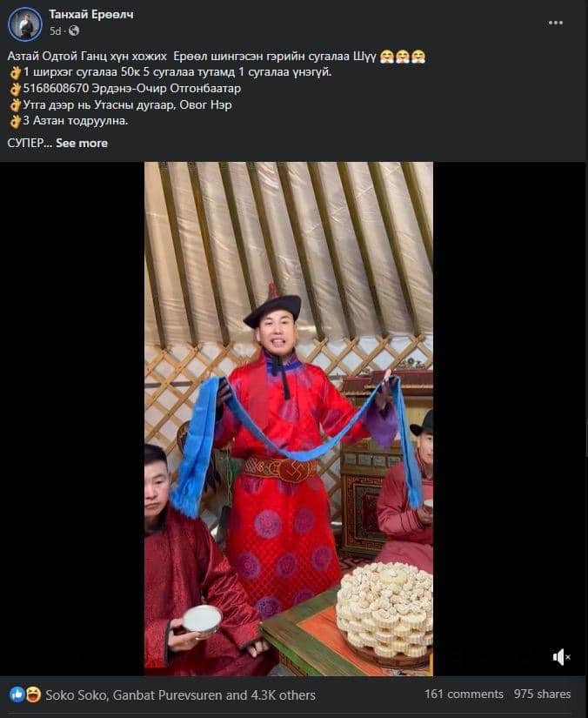Click the video of man holding blue scarf
Viewport: 588px width, 718px height.
[x=289, y=419]
